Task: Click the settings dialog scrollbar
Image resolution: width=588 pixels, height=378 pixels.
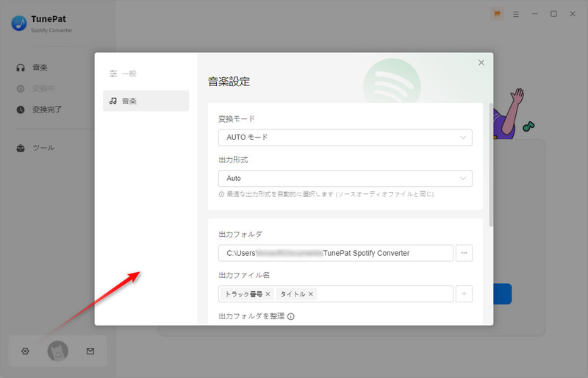Action: click(x=491, y=165)
